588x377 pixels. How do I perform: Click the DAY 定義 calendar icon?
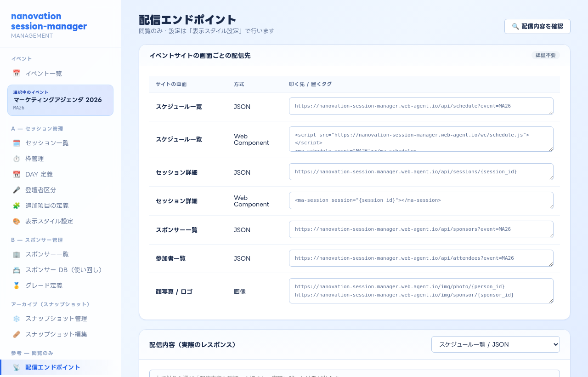tap(17, 174)
